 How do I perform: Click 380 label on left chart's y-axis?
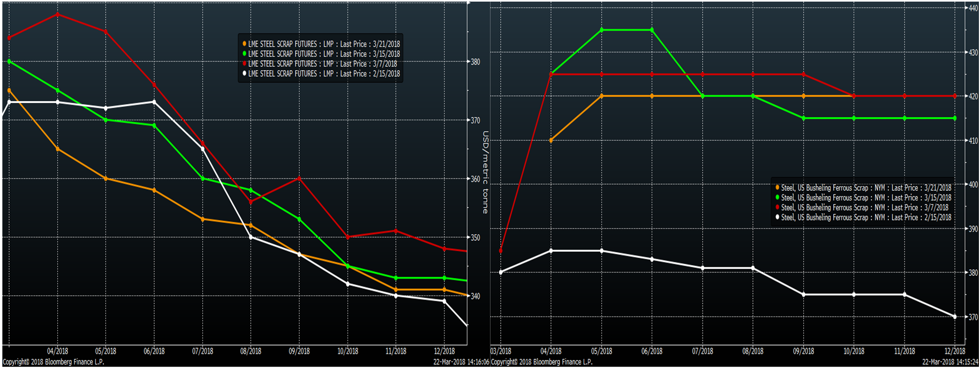pyautogui.click(x=476, y=62)
